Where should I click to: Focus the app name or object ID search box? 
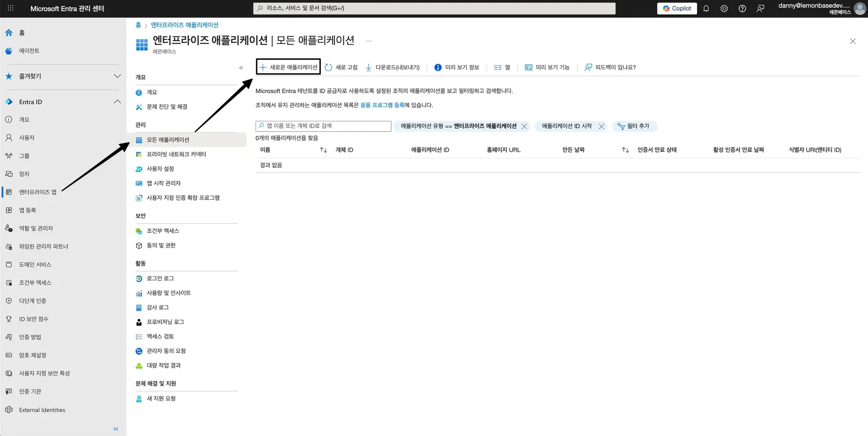click(323, 126)
